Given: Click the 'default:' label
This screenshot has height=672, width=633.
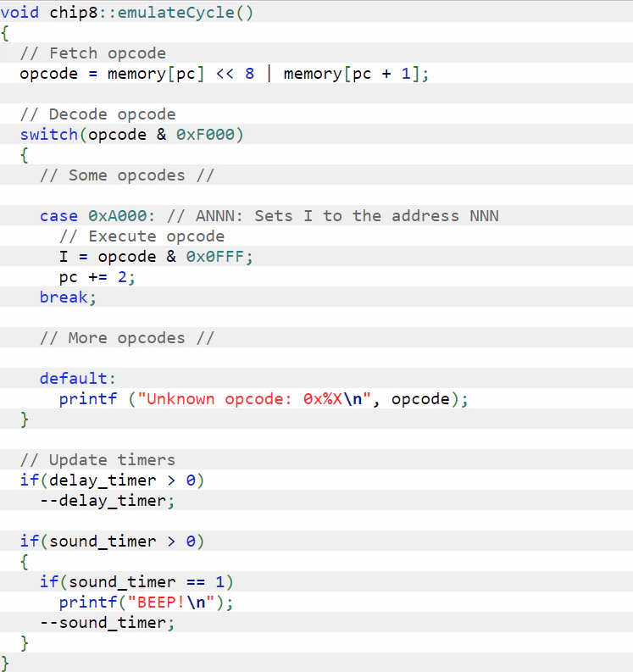Looking at the screenshot, I should (78, 379).
